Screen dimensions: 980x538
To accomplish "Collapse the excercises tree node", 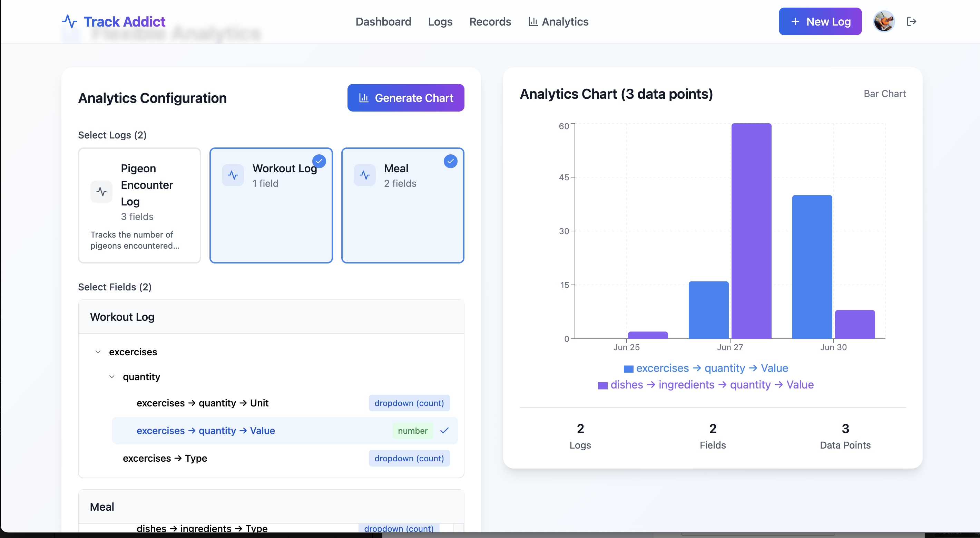I will (98, 352).
